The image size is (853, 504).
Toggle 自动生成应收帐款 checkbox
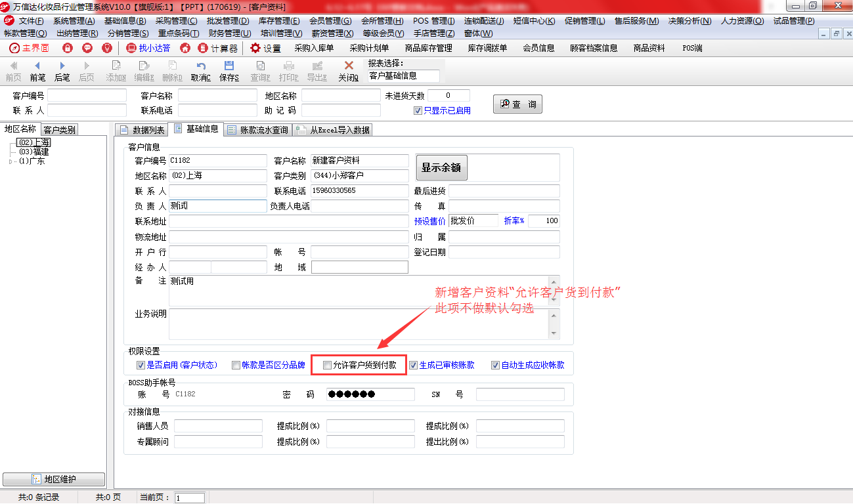click(x=496, y=365)
